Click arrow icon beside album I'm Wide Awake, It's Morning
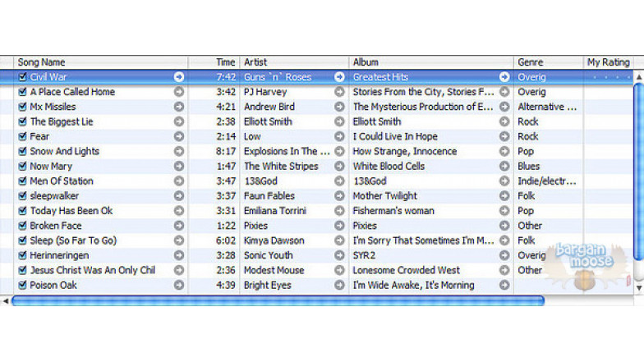 [x=504, y=285]
